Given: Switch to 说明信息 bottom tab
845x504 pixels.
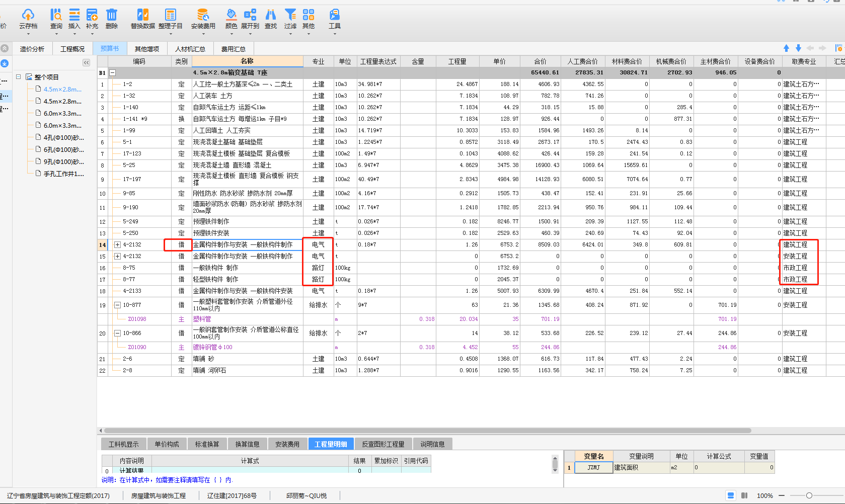Looking at the screenshot, I should (x=433, y=444).
